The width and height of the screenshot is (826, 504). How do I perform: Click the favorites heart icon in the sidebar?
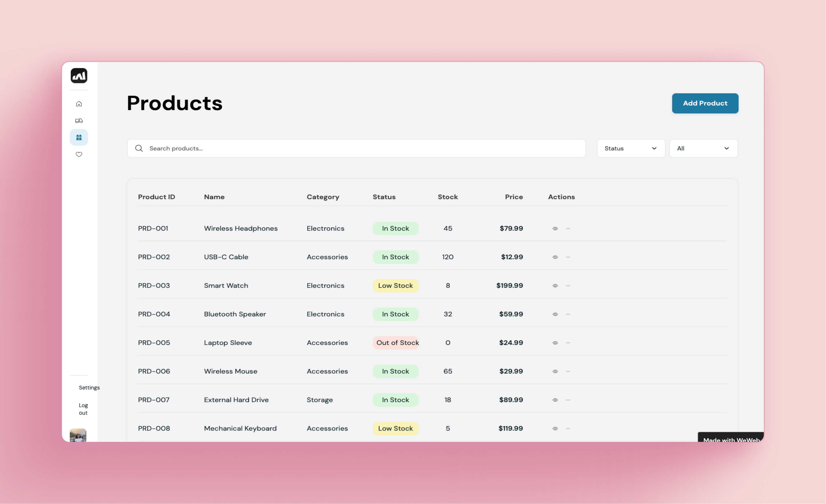pyautogui.click(x=79, y=154)
